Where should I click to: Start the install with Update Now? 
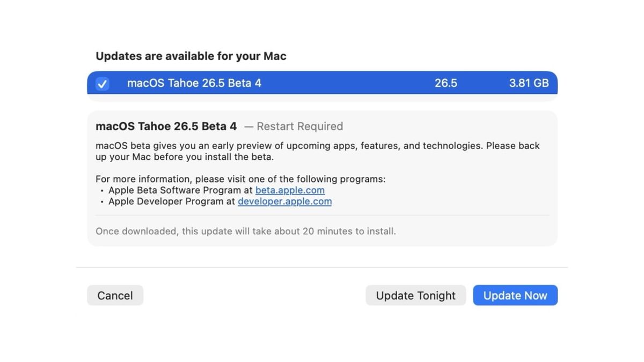515,295
